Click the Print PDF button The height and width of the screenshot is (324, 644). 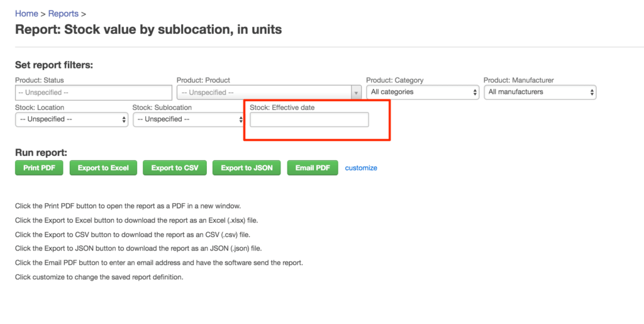[x=39, y=168]
